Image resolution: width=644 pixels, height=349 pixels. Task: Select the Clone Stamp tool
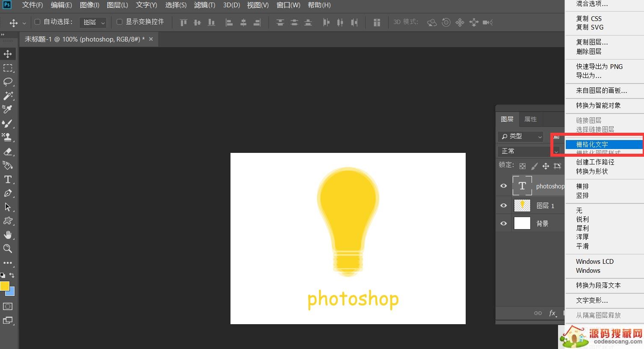(8, 137)
